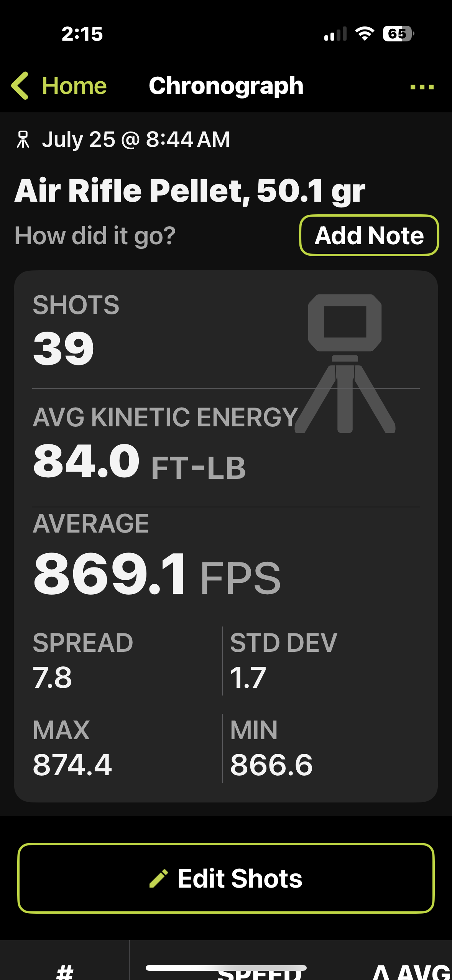Check the Wi-Fi status icon

coord(365,34)
